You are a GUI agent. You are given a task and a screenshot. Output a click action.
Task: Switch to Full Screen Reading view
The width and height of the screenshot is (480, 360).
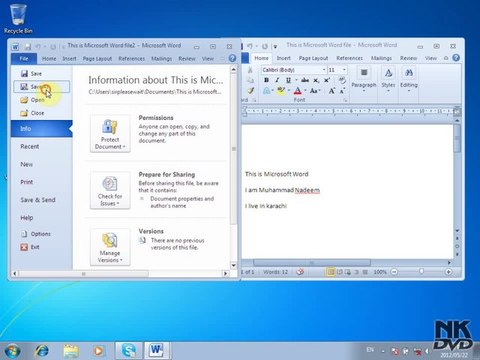339,272
